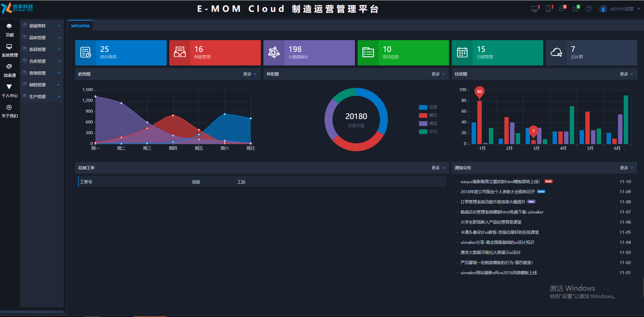This screenshot has width=644, height=317.
Task: Click the 云计算 cloud icon
Action: 557,53
